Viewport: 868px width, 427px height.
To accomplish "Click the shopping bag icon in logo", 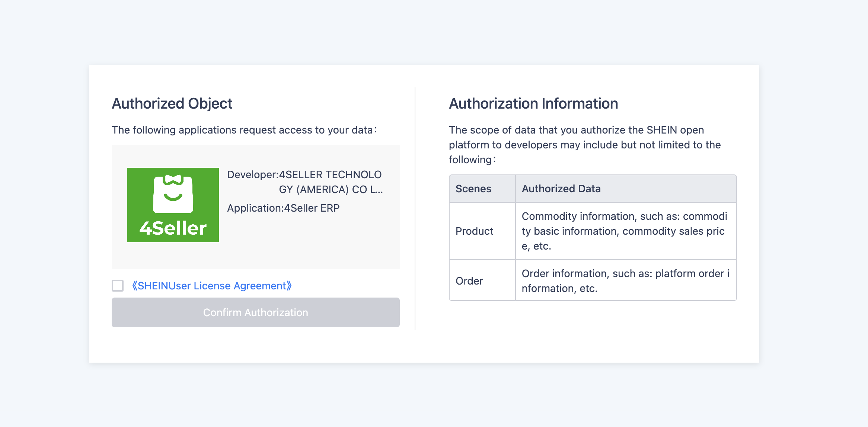I will click(173, 193).
